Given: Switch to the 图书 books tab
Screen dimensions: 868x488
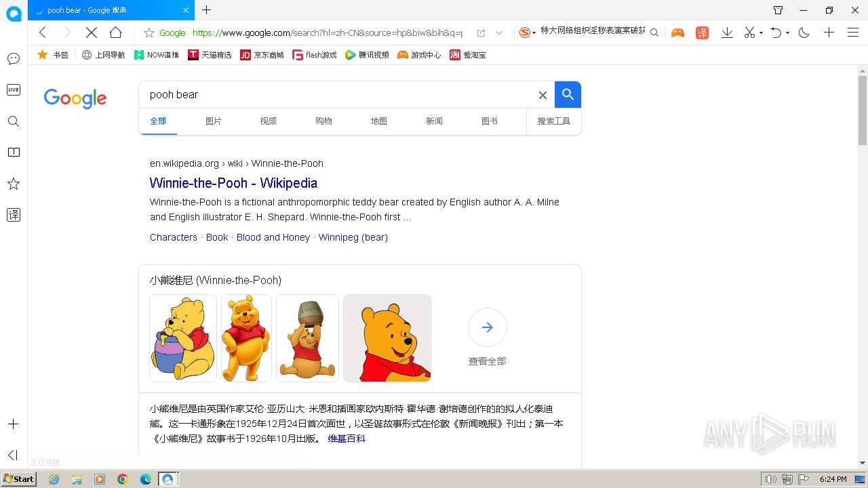Looking at the screenshot, I should pyautogui.click(x=490, y=121).
